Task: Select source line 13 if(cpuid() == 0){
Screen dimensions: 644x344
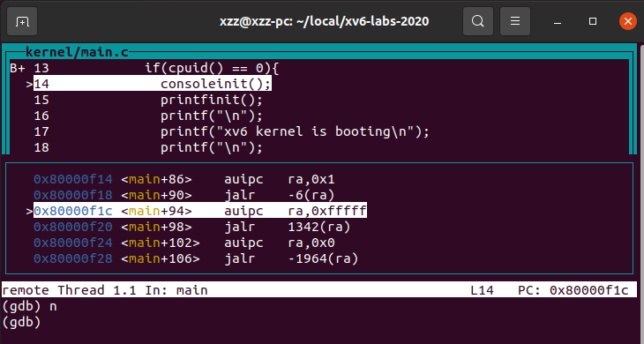Action: tap(212, 68)
